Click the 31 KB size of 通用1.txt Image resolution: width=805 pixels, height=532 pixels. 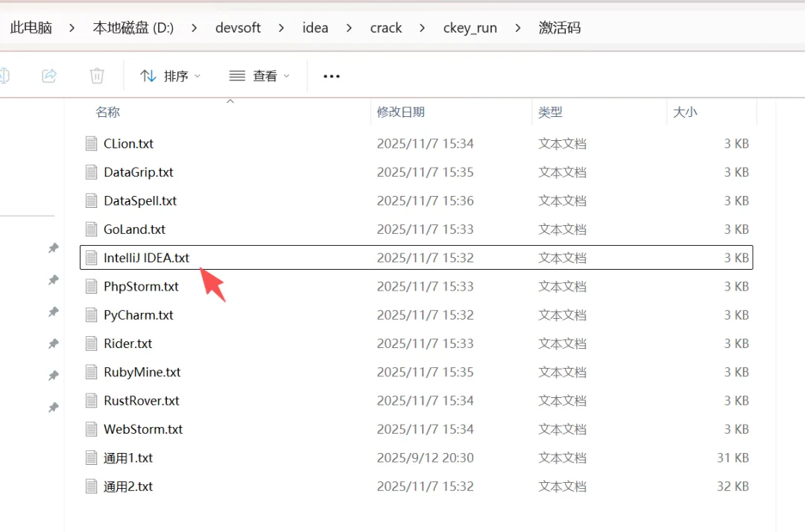pyautogui.click(x=733, y=457)
